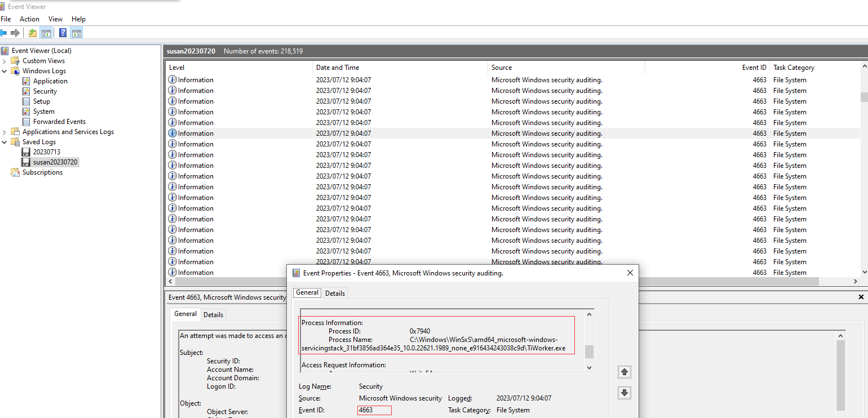
Task: Close the event preview pane
Action: coord(861,297)
